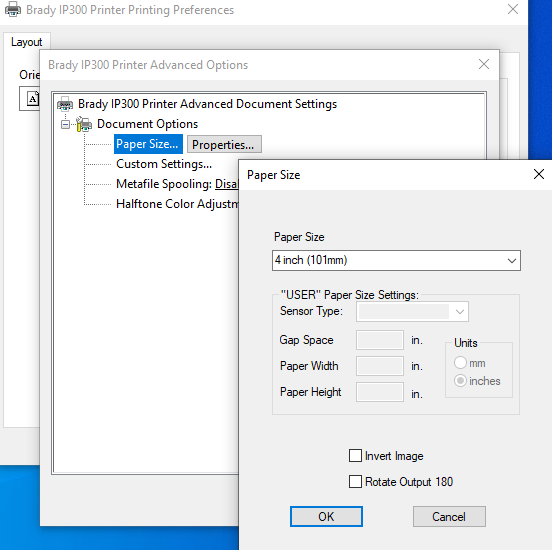Click the printer icon in Printing Preferences title
The height and width of the screenshot is (550, 552).
13,10
